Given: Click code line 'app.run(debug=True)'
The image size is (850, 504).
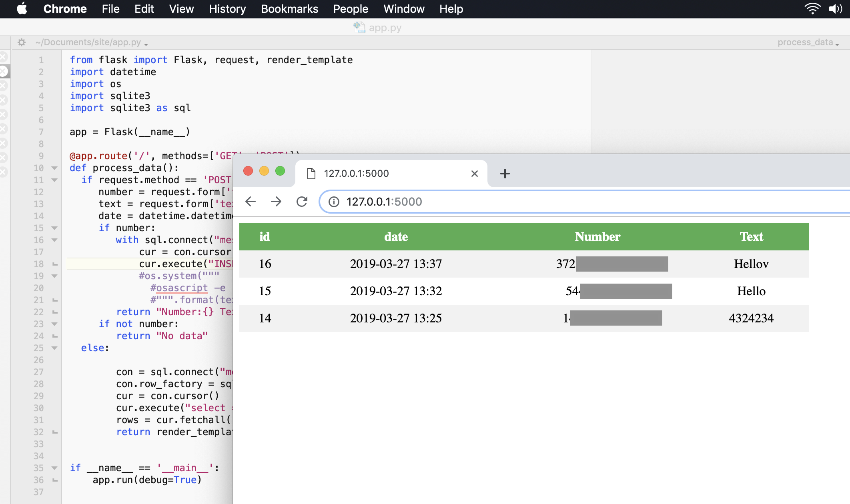Looking at the screenshot, I should pos(147,480).
